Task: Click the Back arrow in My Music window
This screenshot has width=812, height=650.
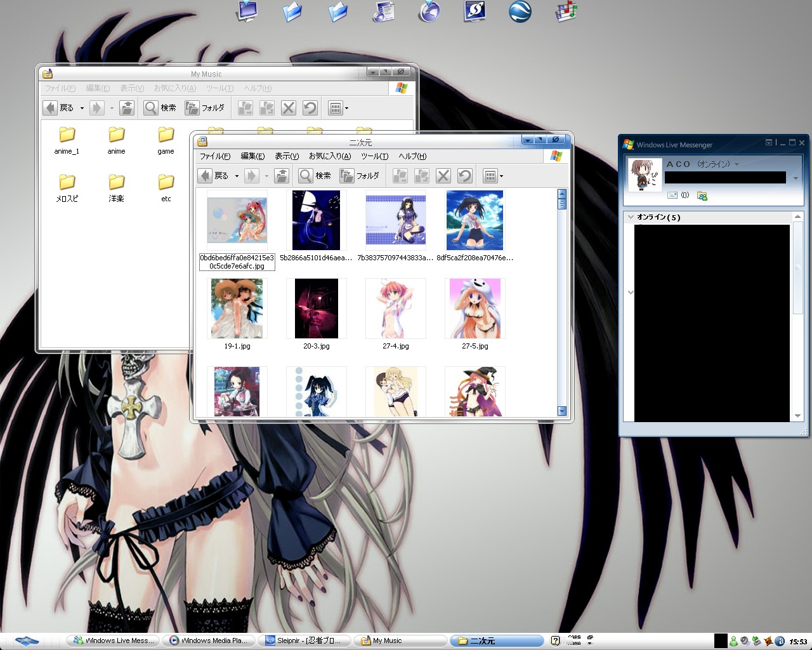Action: (x=50, y=108)
